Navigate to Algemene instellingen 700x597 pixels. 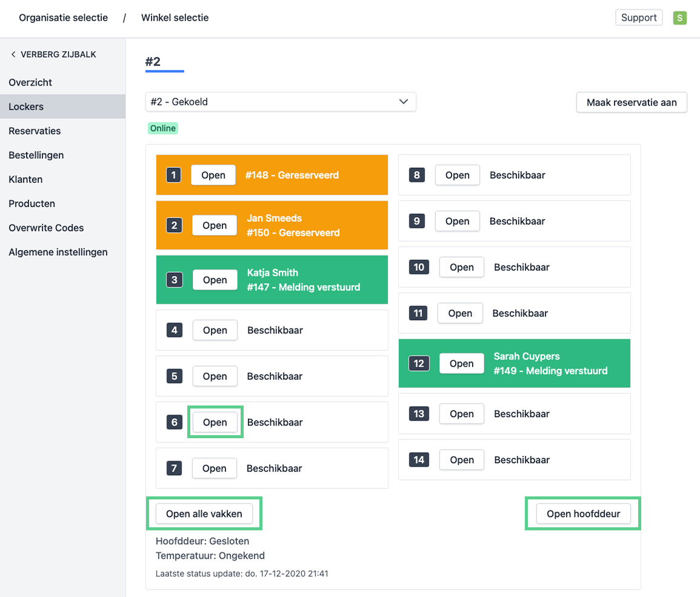click(x=58, y=252)
